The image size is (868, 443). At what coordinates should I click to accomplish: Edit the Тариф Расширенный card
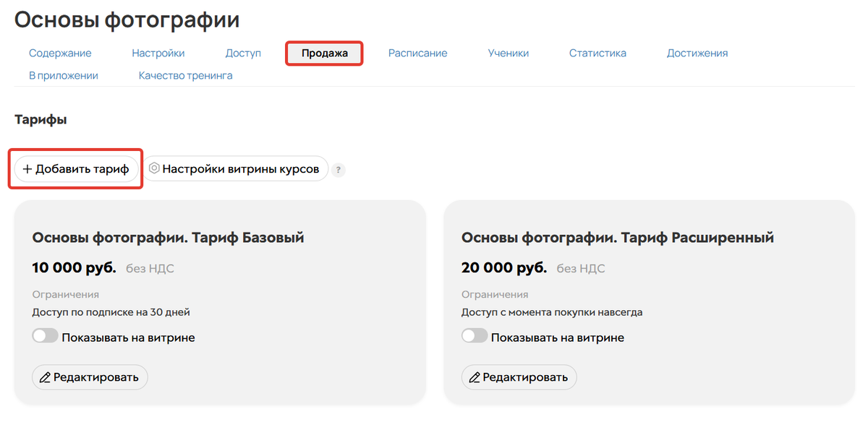519,377
